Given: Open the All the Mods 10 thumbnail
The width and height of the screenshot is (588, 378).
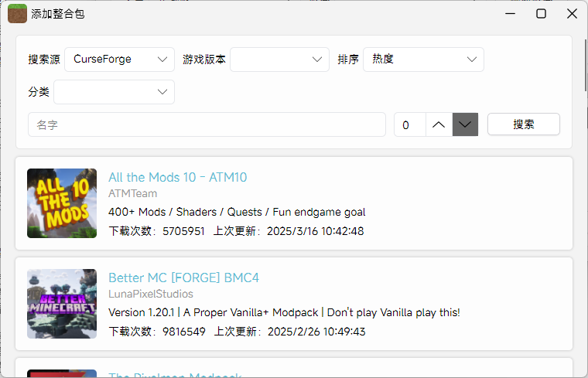Looking at the screenshot, I should (x=62, y=203).
